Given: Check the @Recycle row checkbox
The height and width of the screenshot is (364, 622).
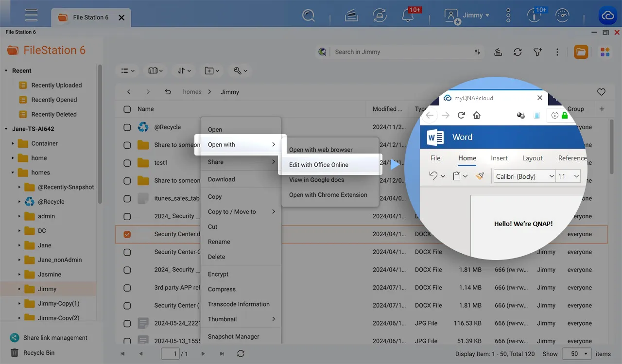Looking at the screenshot, I should [x=127, y=127].
